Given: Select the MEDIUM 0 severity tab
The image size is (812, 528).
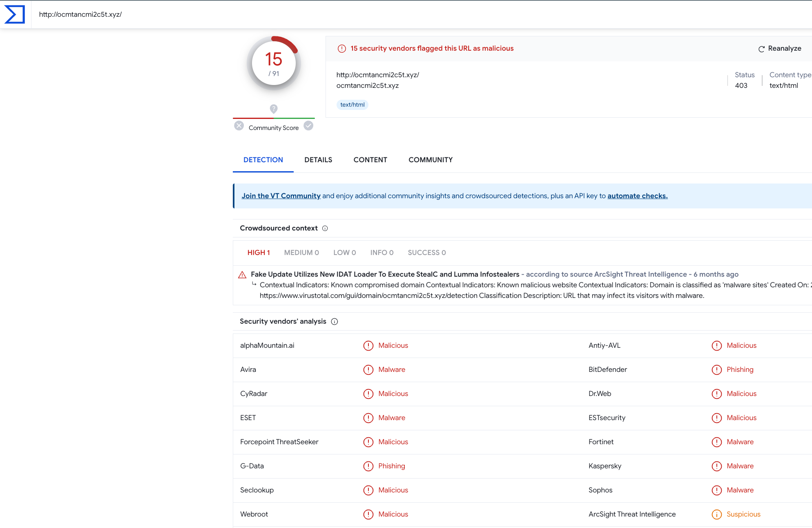Looking at the screenshot, I should pos(301,253).
